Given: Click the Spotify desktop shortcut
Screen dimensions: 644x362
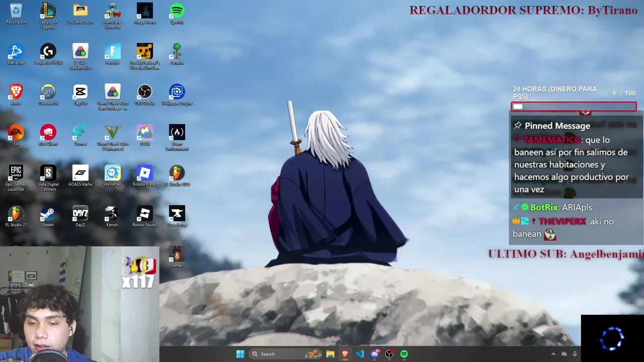Looking at the screenshot, I should pos(177,14).
